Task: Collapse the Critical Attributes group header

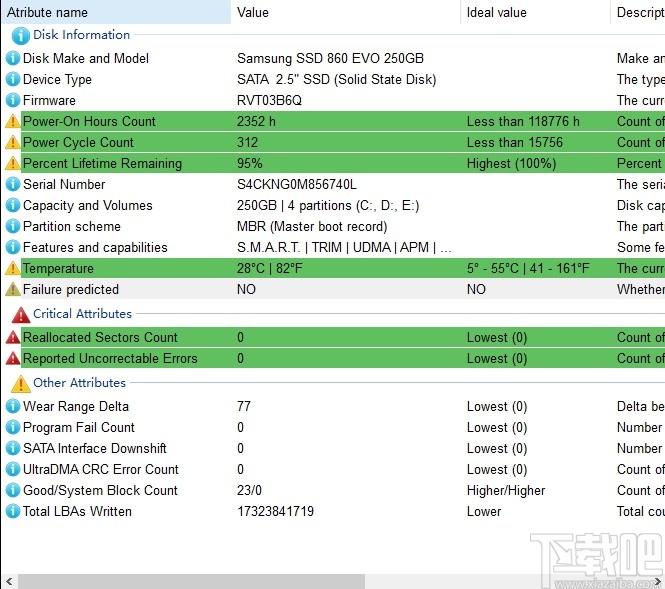Action: [82, 314]
